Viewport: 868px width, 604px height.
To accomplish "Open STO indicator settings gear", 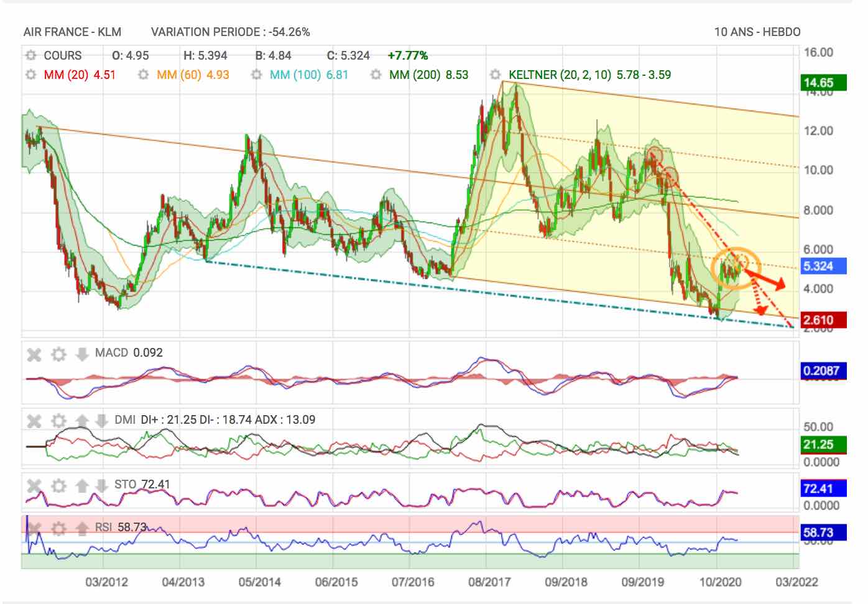I will 58,486.
